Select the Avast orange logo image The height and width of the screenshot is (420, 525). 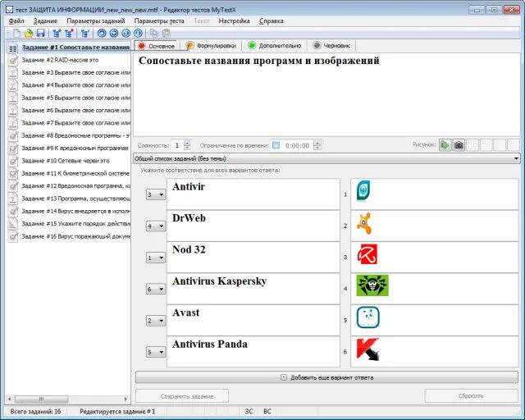point(364,223)
